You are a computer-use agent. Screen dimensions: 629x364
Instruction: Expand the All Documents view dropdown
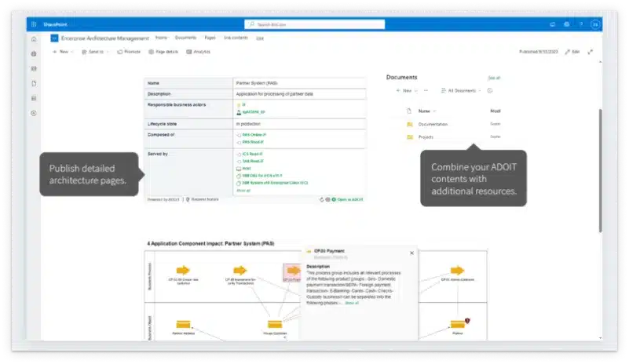(460, 90)
